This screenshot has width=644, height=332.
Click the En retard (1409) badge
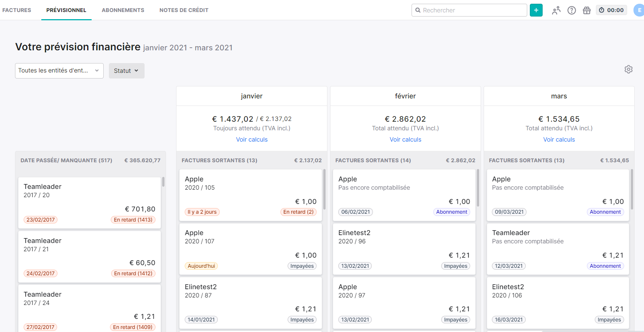[x=133, y=327]
